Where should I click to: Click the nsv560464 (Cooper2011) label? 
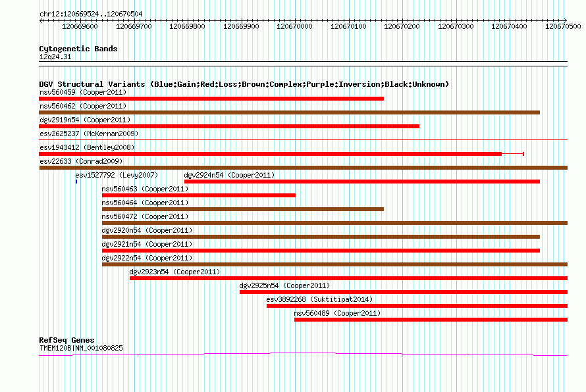[145, 203]
